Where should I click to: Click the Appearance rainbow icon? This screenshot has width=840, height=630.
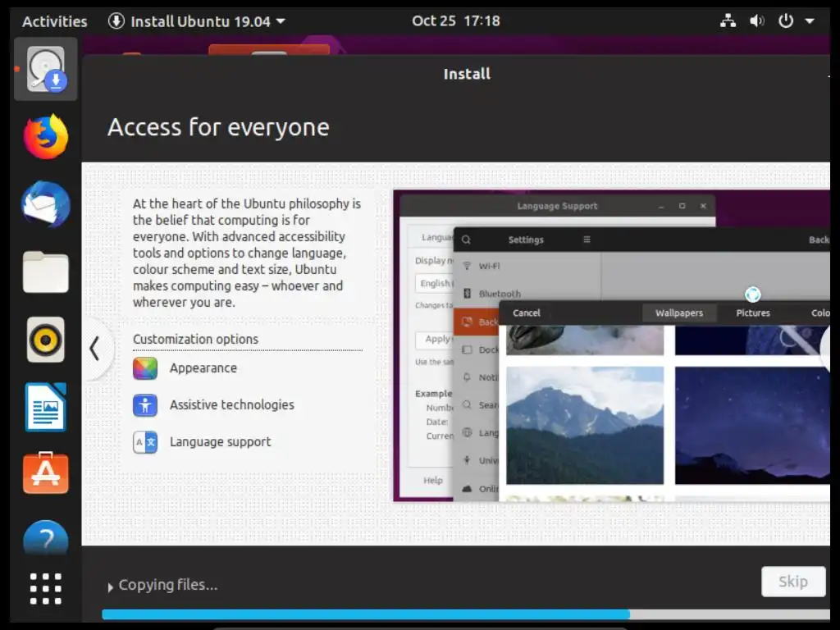click(x=145, y=368)
